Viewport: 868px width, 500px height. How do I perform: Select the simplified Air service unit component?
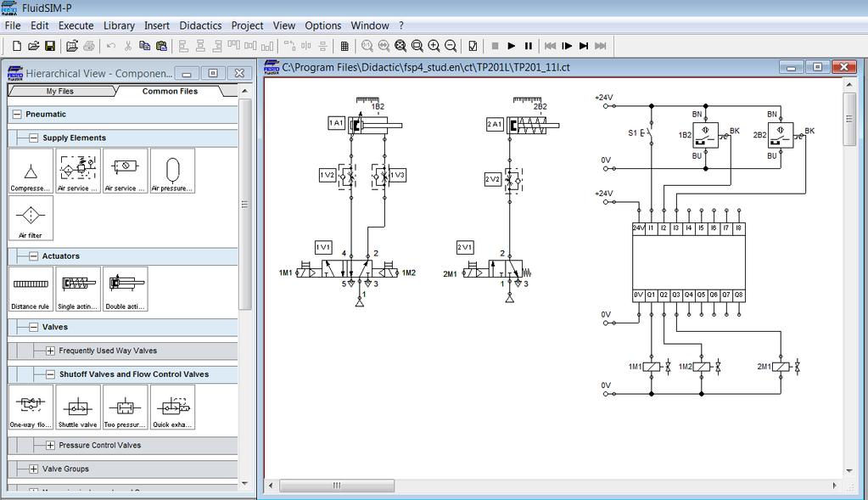coord(125,171)
